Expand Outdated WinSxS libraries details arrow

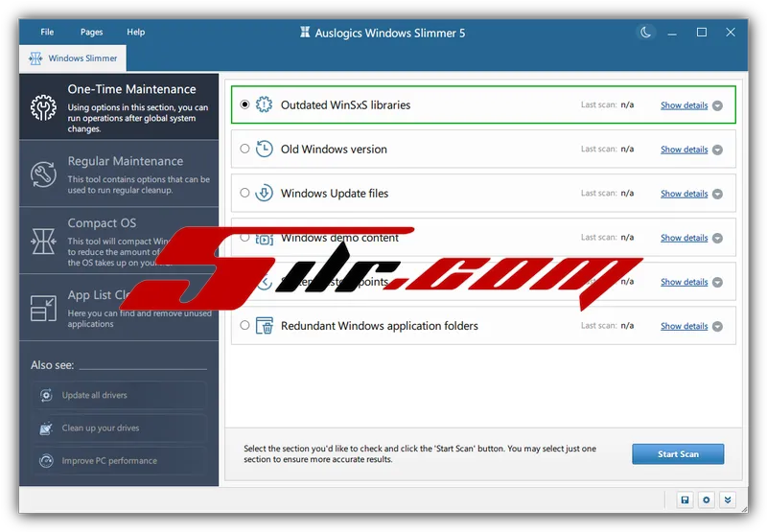717,105
